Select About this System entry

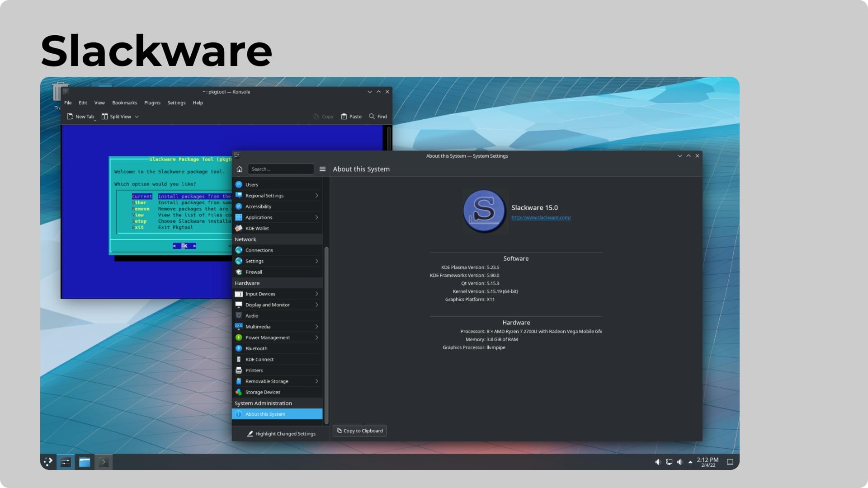pos(277,414)
